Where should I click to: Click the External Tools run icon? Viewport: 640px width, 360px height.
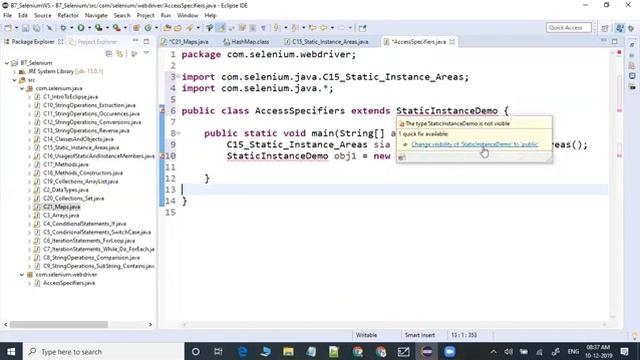coord(116,28)
